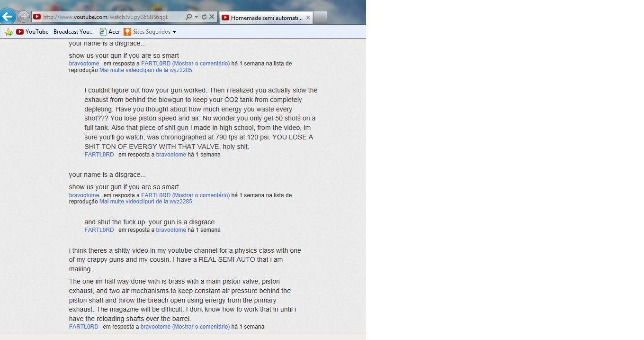Open a new blank tab
The image size is (644, 340).
point(320,18)
